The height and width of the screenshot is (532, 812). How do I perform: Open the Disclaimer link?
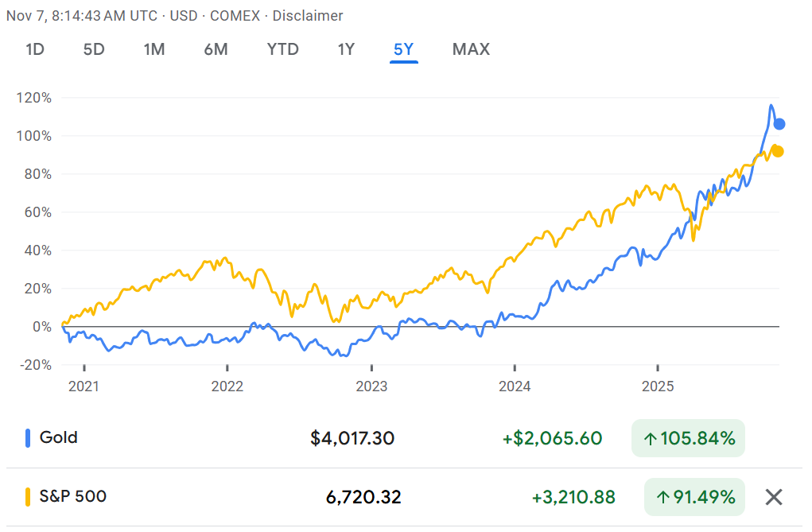(x=309, y=16)
